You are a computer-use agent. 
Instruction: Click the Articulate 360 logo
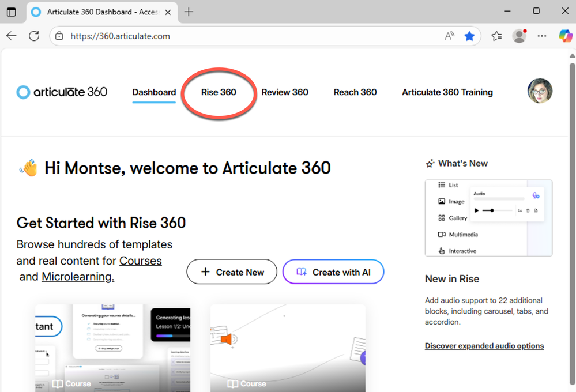[62, 92]
